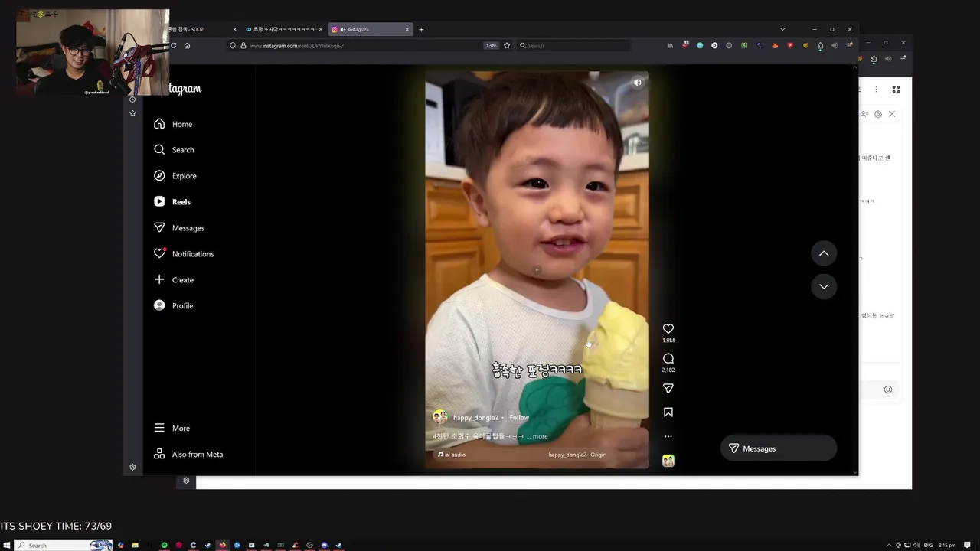Viewport: 980px width, 551px height.
Task: Bookmark this page with star icon
Action: tap(507, 46)
